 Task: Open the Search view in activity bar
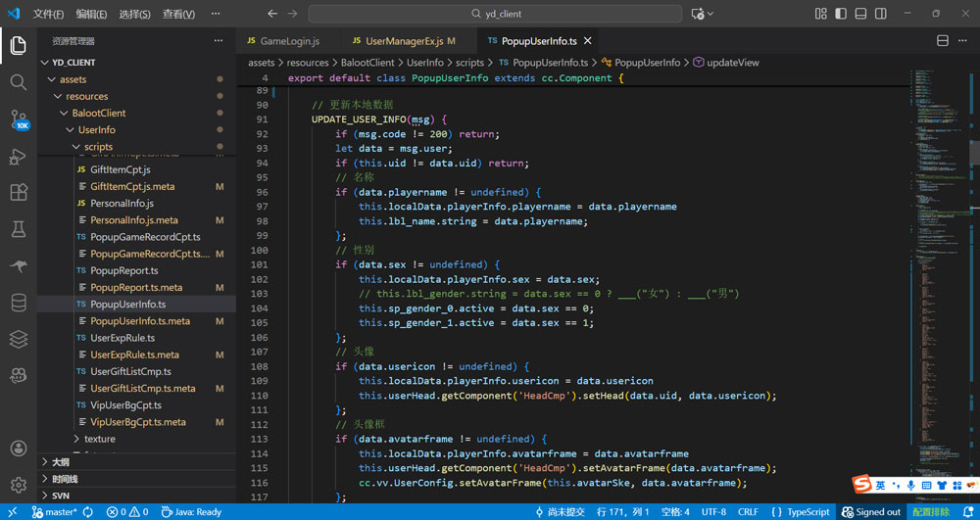pyautogui.click(x=18, y=82)
